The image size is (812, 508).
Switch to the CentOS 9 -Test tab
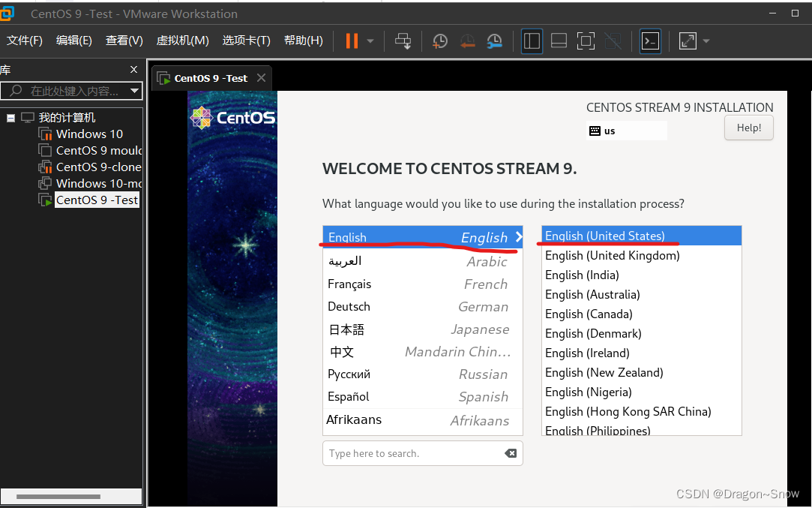211,78
